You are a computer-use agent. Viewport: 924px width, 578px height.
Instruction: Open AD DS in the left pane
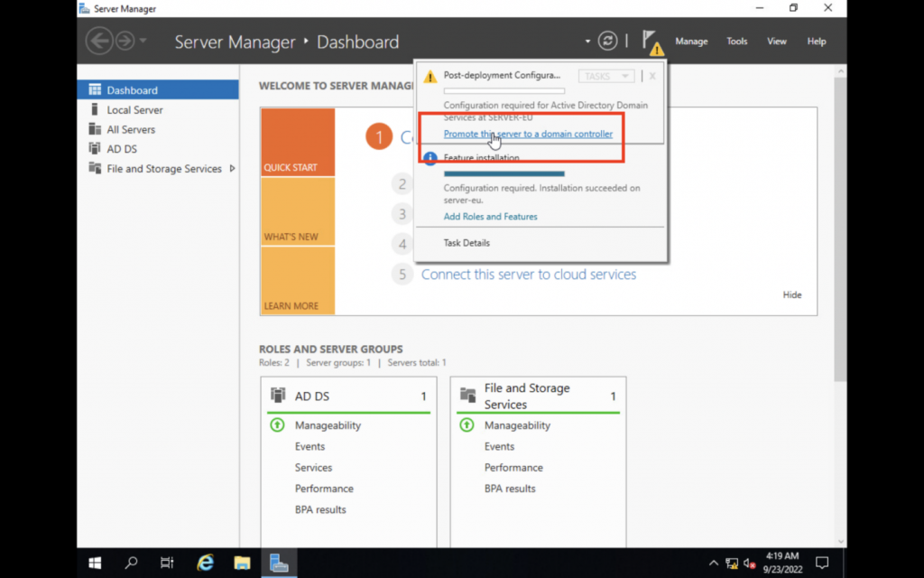point(122,149)
